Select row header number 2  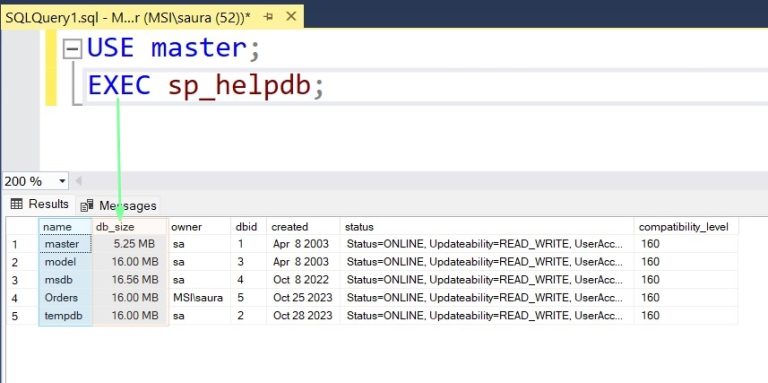click(x=23, y=262)
